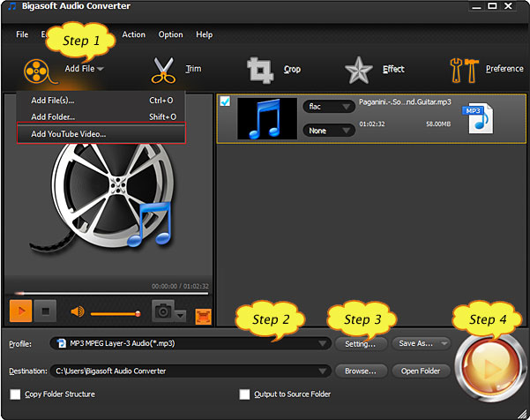Click the Effect text label
This screenshot has height=420, width=530.
click(x=393, y=70)
